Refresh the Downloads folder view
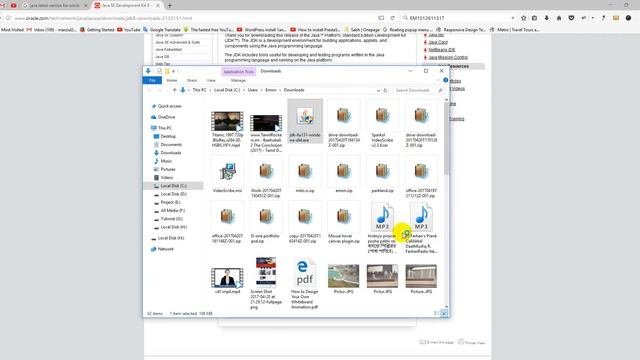 click(x=385, y=90)
